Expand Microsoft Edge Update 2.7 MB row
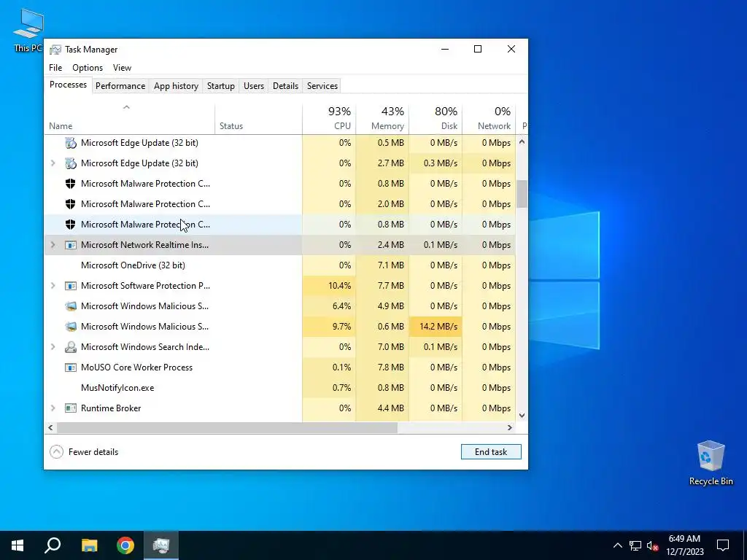The width and height of the screenshot is (747, 560). 53,163
